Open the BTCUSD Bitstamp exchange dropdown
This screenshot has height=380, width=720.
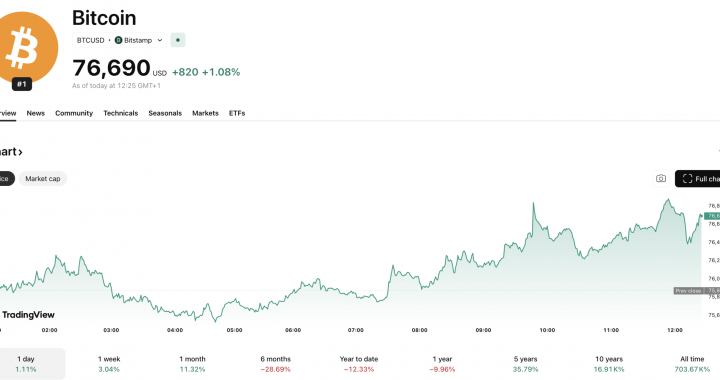pos(119,40)
